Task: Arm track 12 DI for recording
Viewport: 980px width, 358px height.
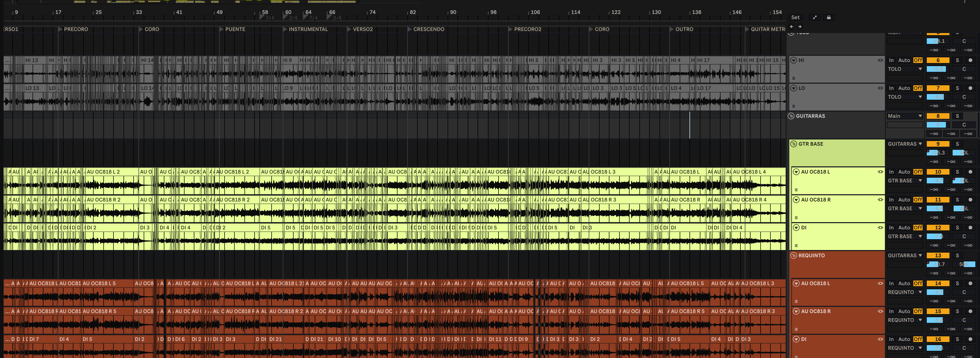Action: (x=970, y=228)
